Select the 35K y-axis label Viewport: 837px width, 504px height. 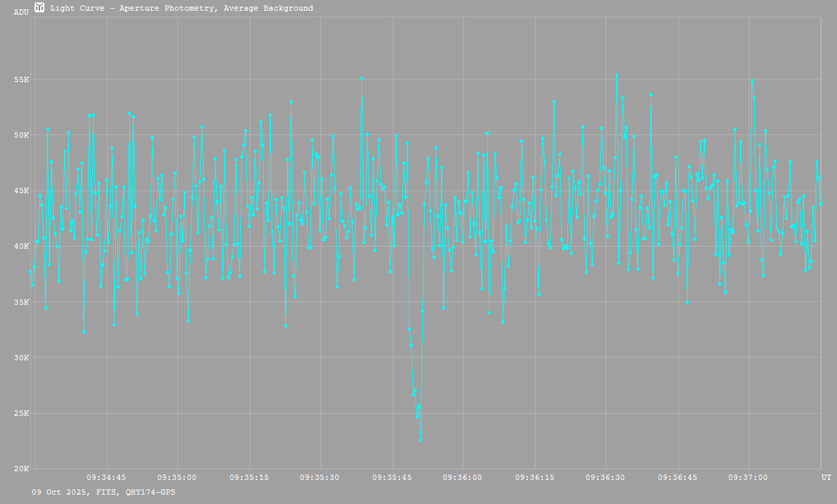21,302
